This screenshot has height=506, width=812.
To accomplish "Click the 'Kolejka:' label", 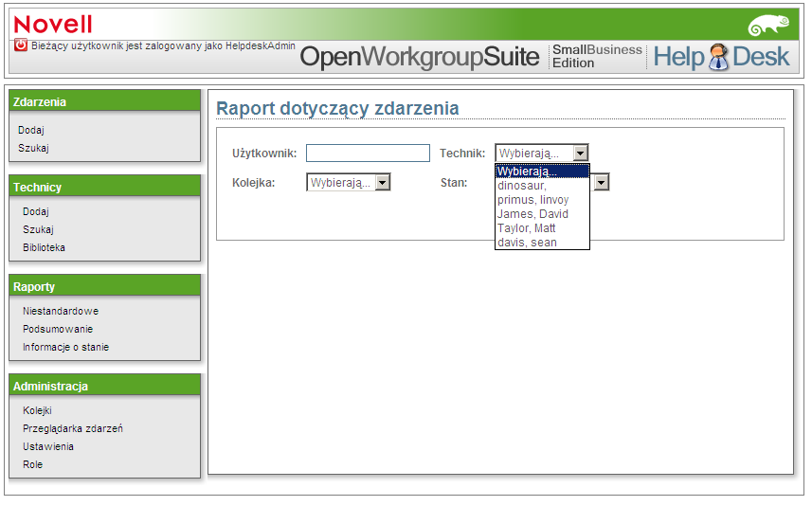I will (x=253, y=183).
